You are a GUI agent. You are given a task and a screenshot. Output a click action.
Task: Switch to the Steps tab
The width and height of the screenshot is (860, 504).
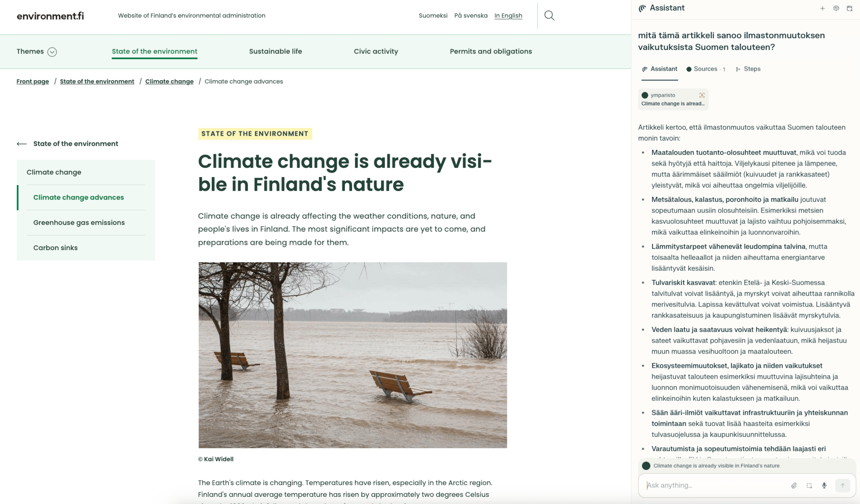click(748, 69)
